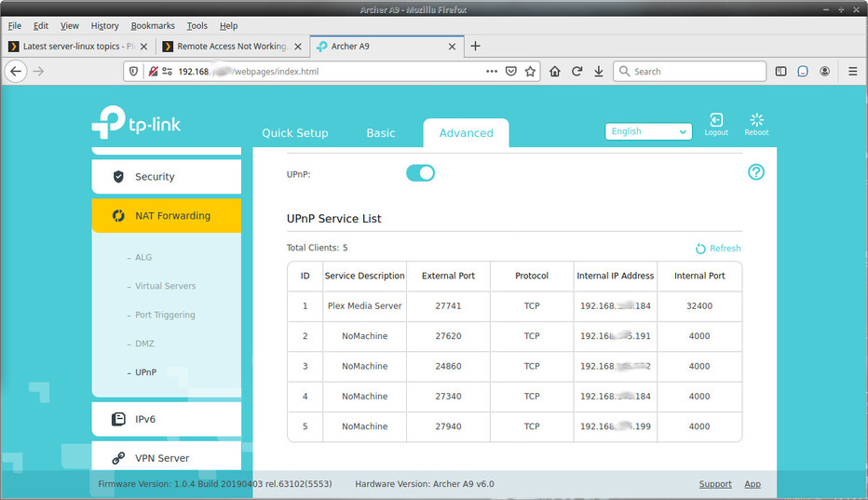The image size is (868, 500).
Task: Switch to the Quick Setup tab
Action: [x=295, y=133]
